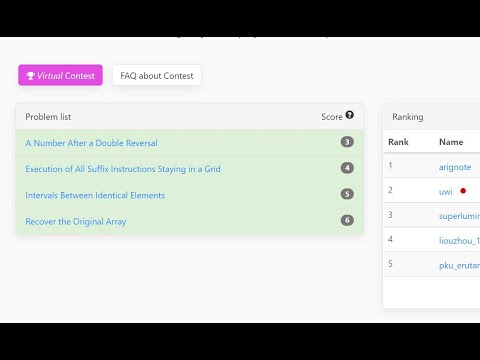View arignote's profile in ranking
Screen dimensions: 480x360
coord(455,167)
